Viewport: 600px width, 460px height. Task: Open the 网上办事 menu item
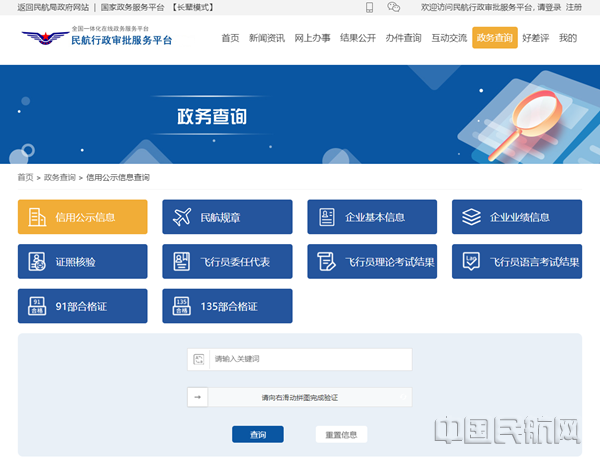tap(312, 38)
